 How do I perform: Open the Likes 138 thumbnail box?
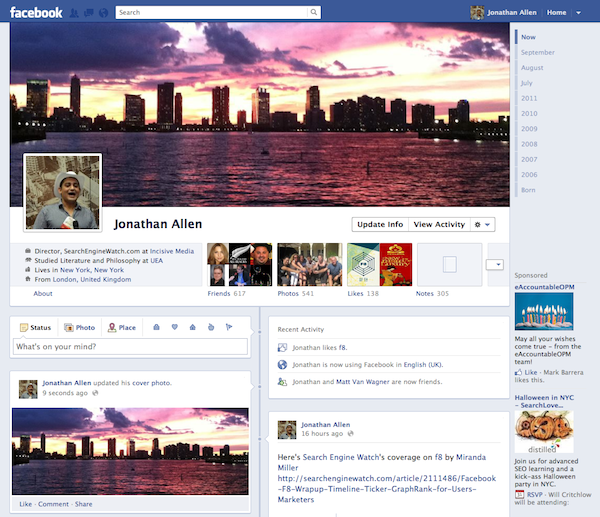380,264
